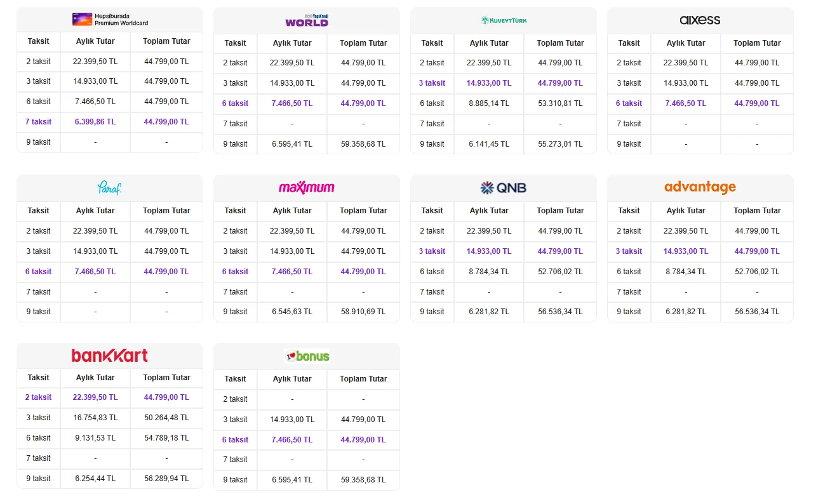The image size is (823, 504).
Task: Click the Hepsiburada Premium Worldcard logo
Action: pos(110,20)
